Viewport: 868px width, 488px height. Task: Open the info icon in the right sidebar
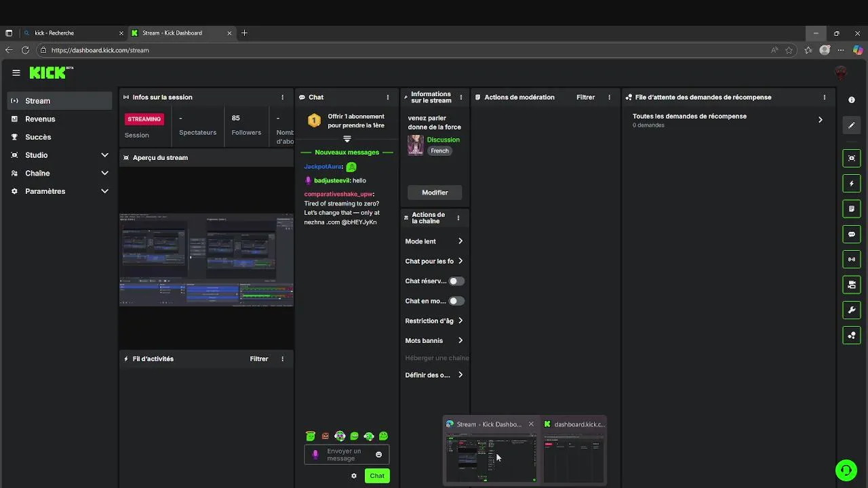(x=852, y=100)
